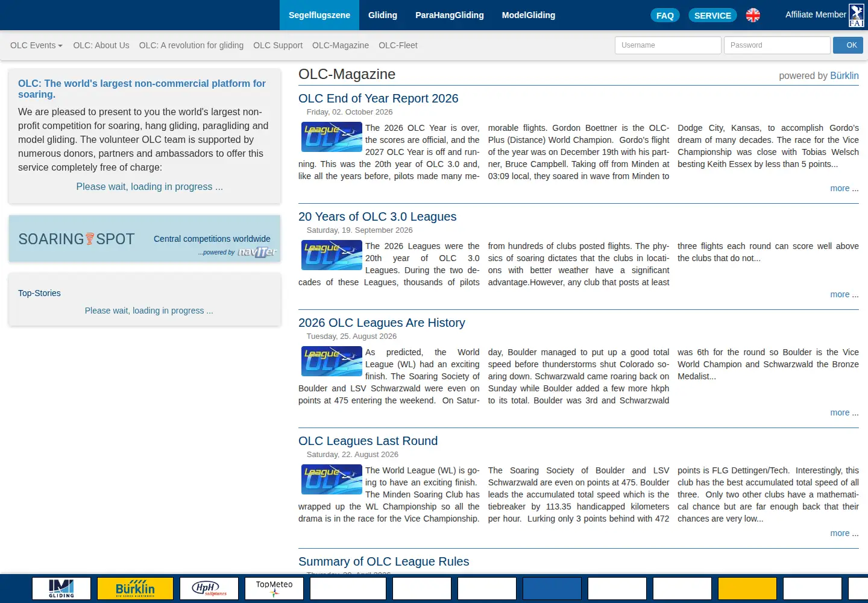Open OLC Leagues Last Round headline

pyautogui.click(x=368, y=441)
